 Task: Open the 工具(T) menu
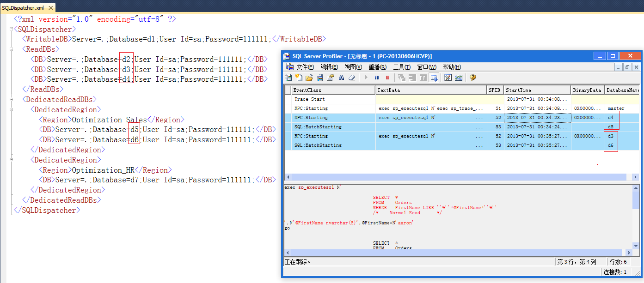pos(402,67)
